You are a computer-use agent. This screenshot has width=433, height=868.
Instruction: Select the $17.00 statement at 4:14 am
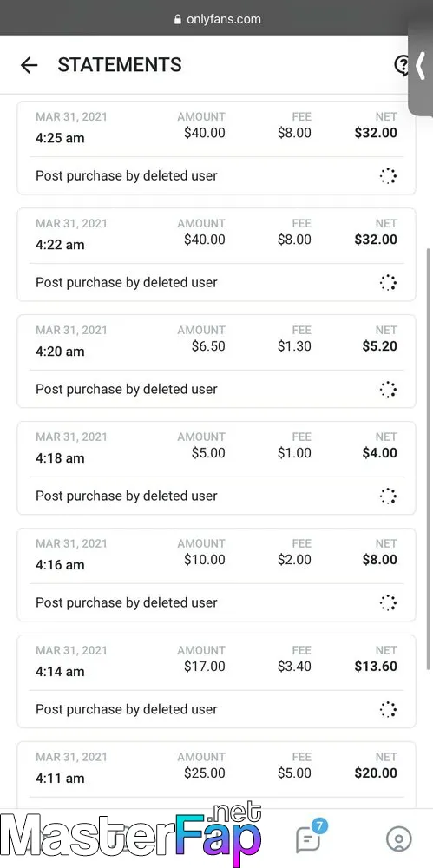click(217, 681)
